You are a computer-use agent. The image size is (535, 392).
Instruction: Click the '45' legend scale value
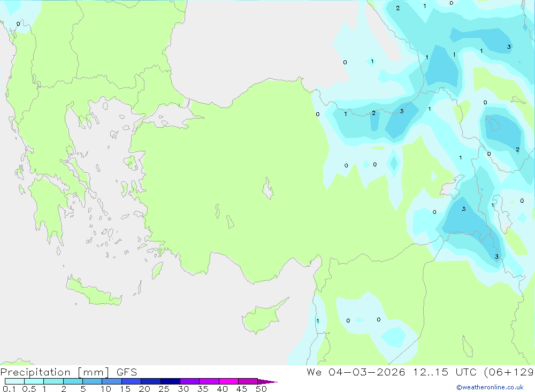click(x=242, y=389)
